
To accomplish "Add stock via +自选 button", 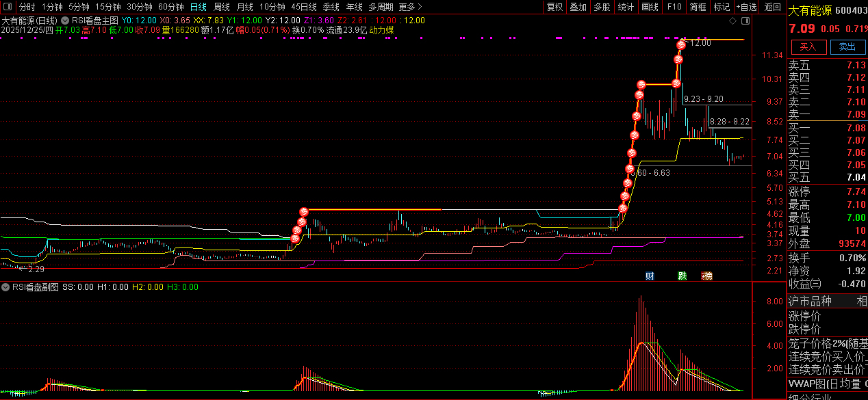I will pyautogui.click(x=746, y=7).
